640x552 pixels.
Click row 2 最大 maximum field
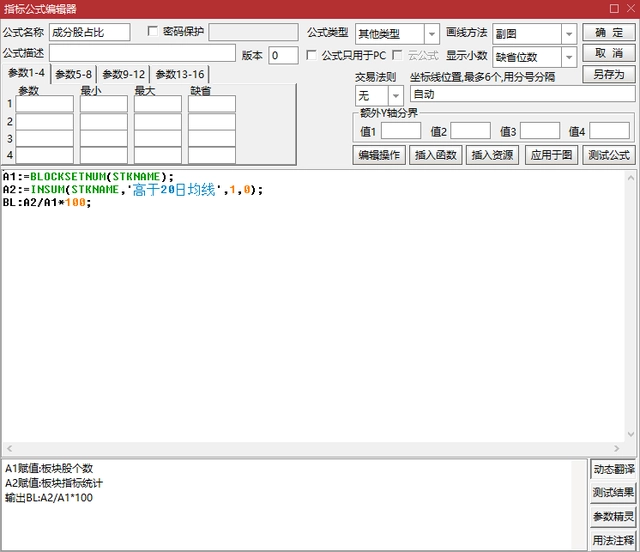158,121
